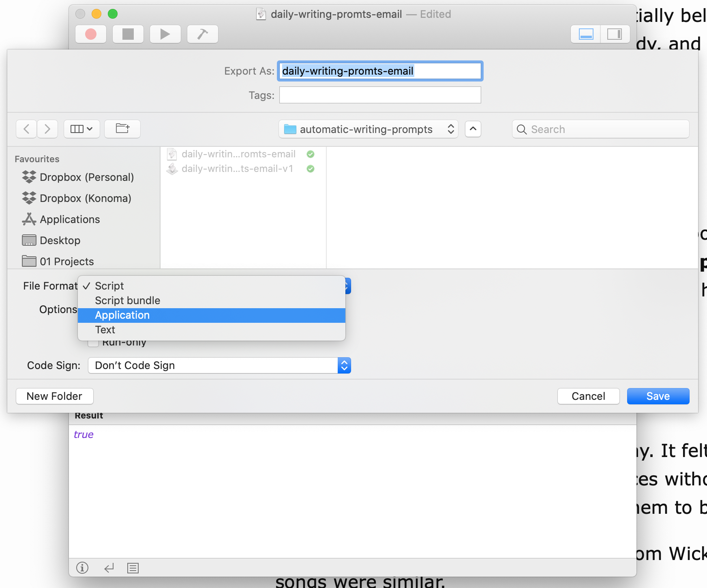Show description info icon in Script Editor
Viewport: 707px width, 588px height.
click(x=82, y=568)
